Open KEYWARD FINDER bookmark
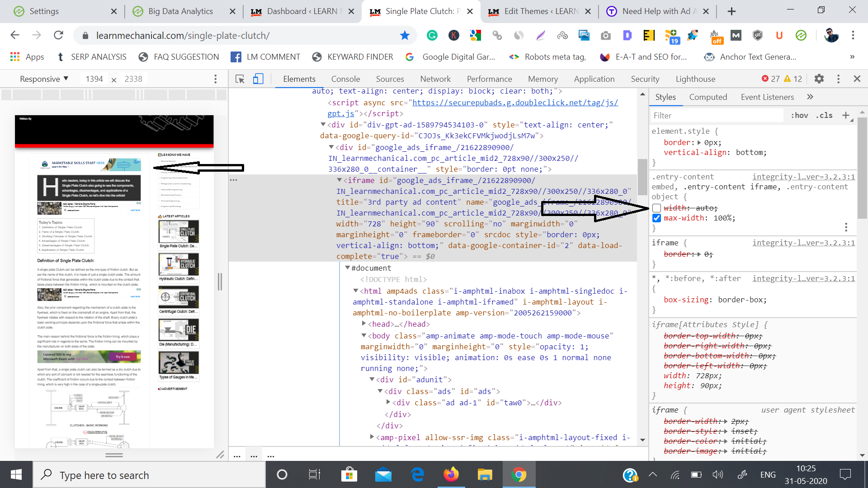The height and width of the screenshot is (488, 868). pos(353,57)
